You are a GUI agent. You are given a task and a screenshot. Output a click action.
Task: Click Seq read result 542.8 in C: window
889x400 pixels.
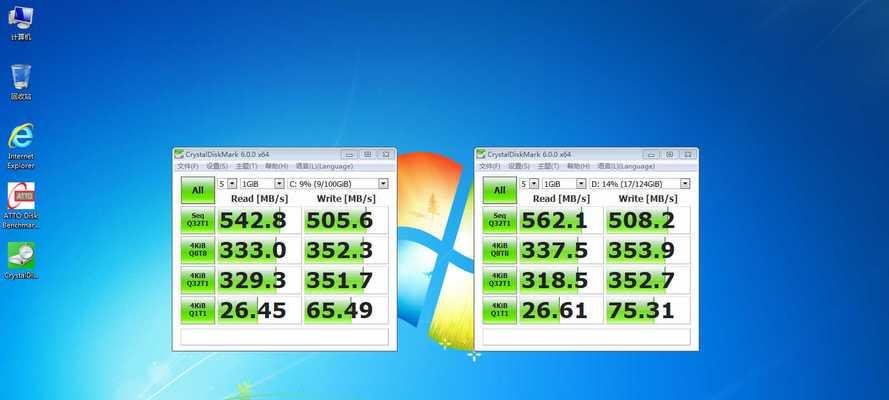(x=259, y=220)
